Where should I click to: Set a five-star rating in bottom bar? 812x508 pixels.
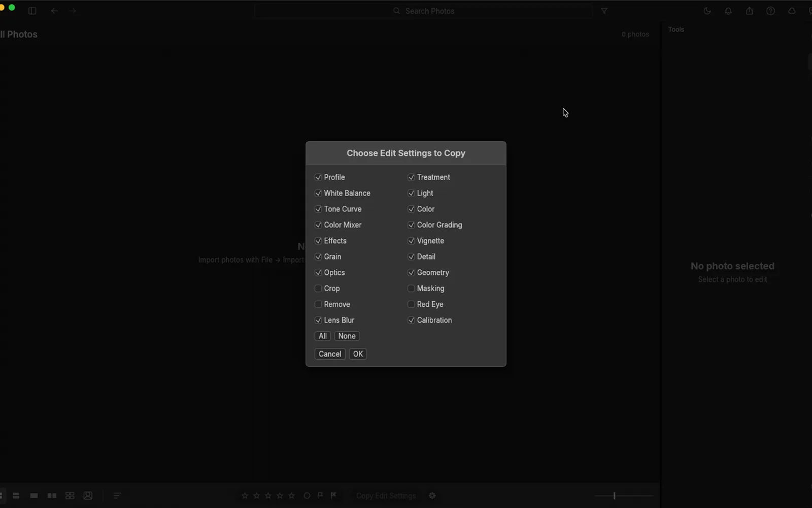tap(291, 495)
